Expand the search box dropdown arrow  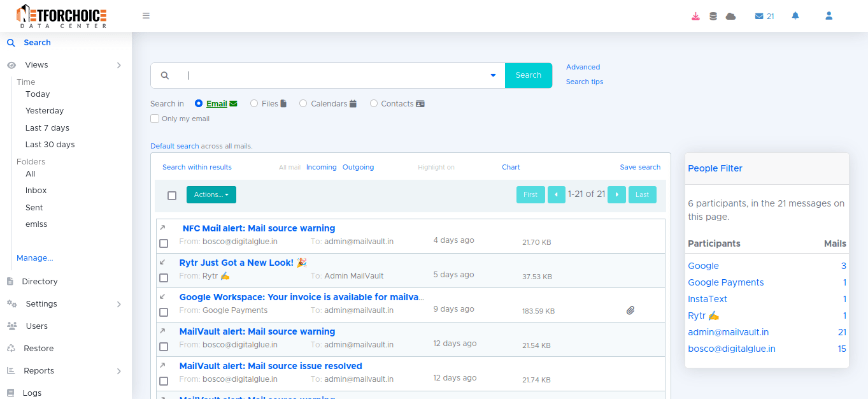tap(493, 75)
